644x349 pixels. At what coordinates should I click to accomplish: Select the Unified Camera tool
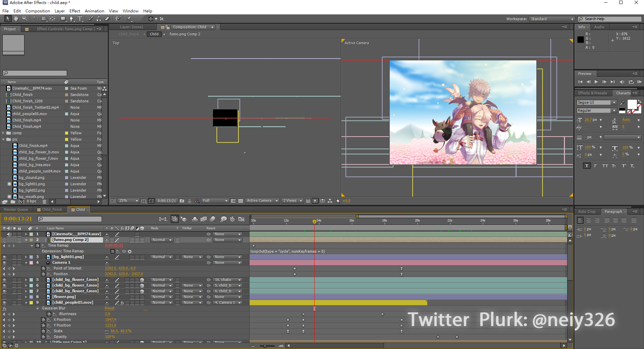tap(44, 19)
